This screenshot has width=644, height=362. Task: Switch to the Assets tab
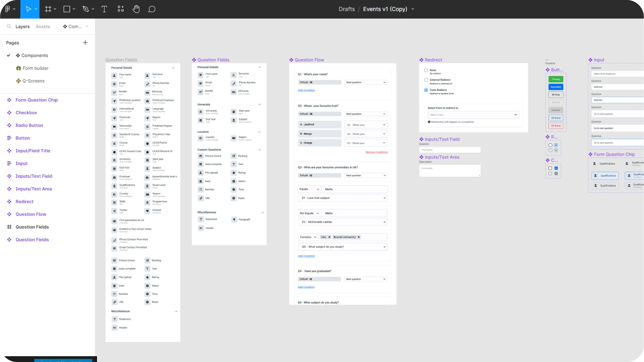pyautogui.click(x=43, y=26)
